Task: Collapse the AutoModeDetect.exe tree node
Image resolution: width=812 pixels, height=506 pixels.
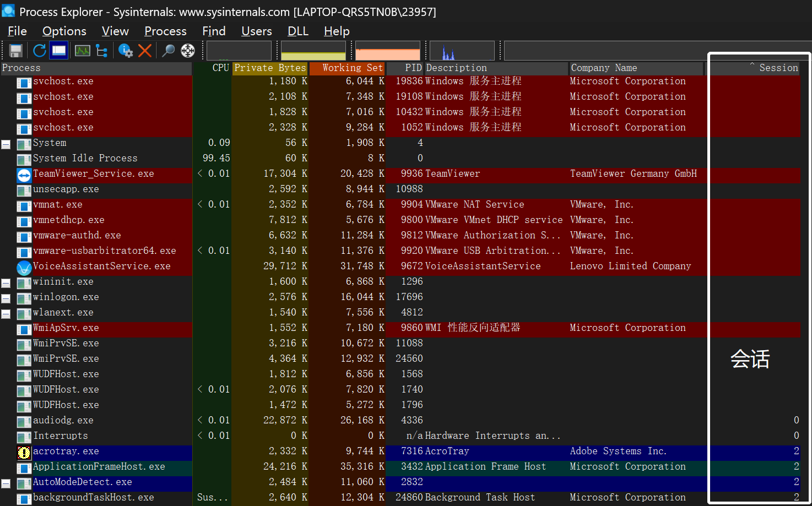Action: [x=6, y=483]
